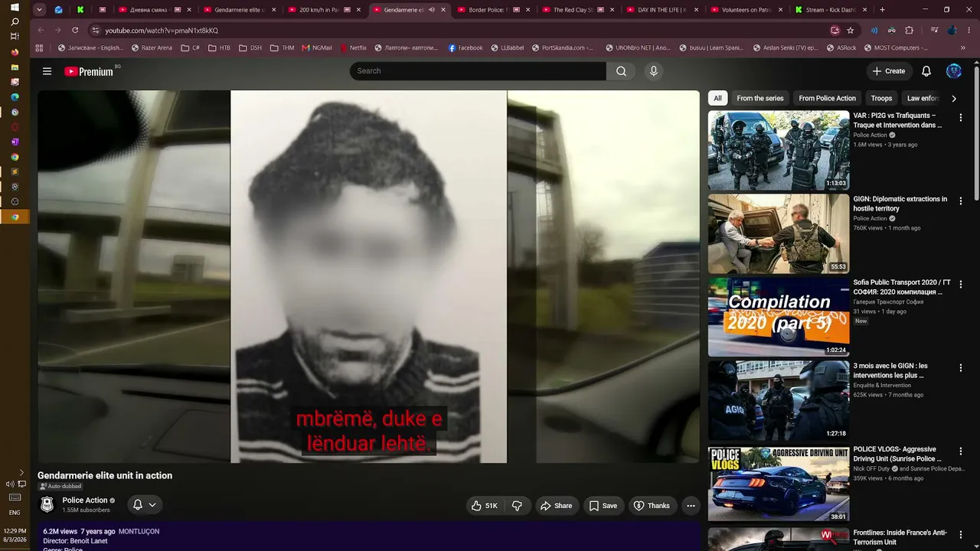Click the YouTube search magnifier button

[x=621, y=71]
